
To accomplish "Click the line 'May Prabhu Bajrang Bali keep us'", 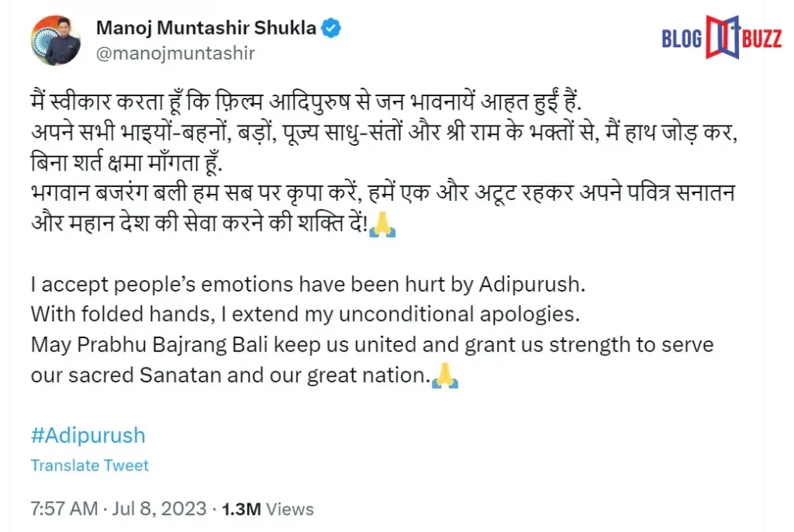I will pos(372,344).
